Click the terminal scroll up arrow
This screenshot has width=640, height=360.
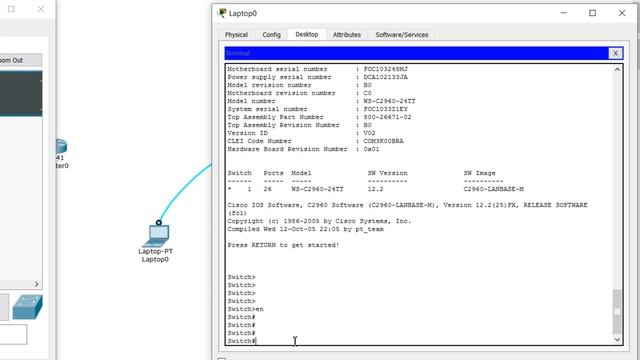coord(617,69)
